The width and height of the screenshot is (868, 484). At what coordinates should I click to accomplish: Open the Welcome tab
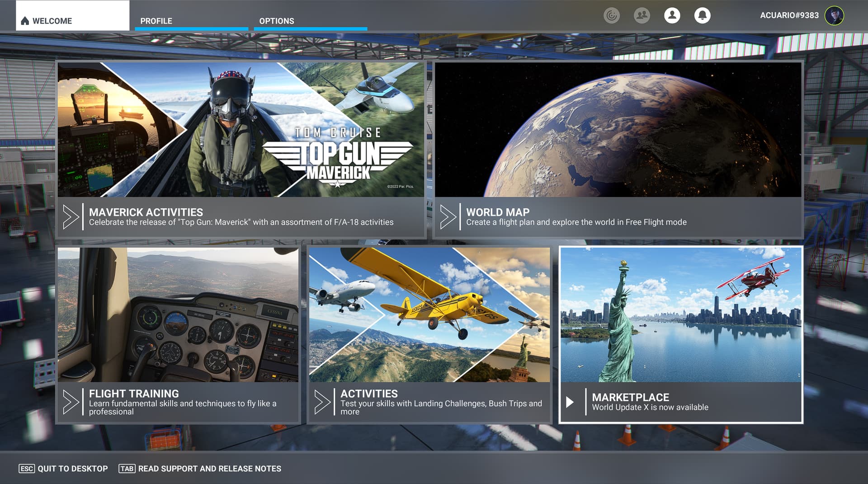[72, 16]
